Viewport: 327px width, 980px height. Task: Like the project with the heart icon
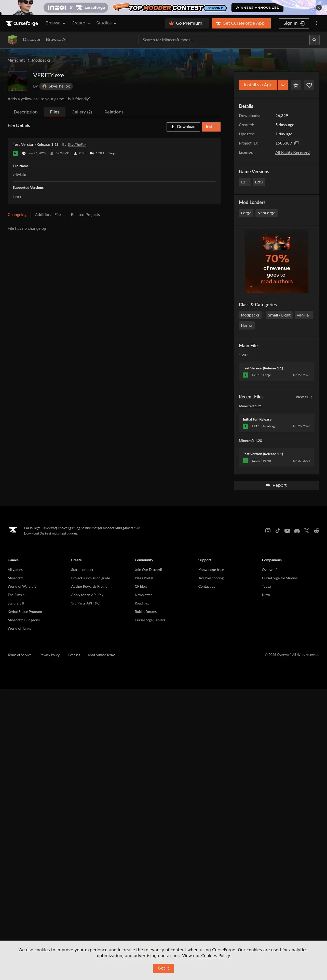point(309,85)
